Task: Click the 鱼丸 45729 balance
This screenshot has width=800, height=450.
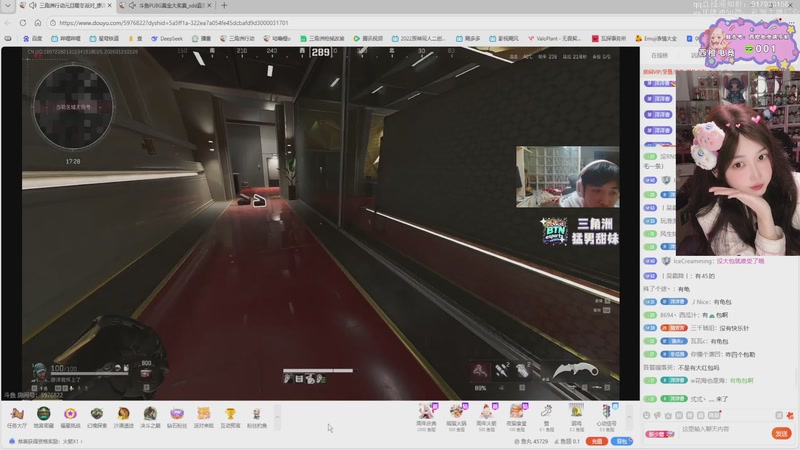Action: (531, 441)
